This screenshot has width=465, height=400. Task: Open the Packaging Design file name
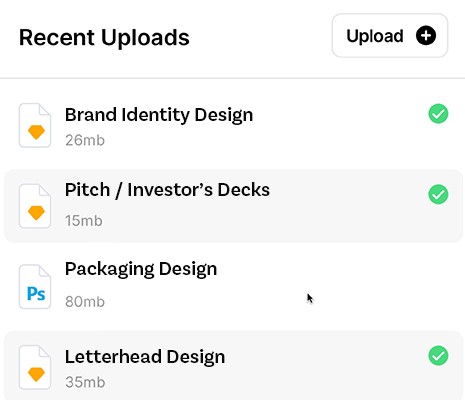(141, 269)
